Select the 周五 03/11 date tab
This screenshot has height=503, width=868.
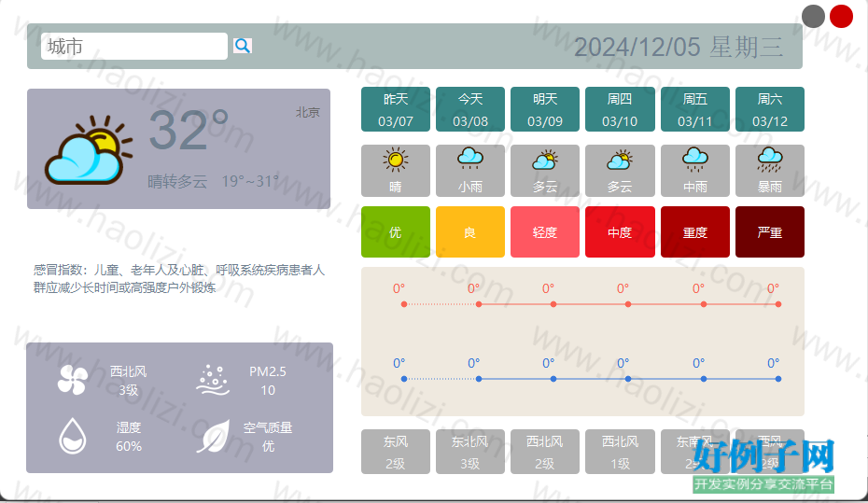click(694, 109)
